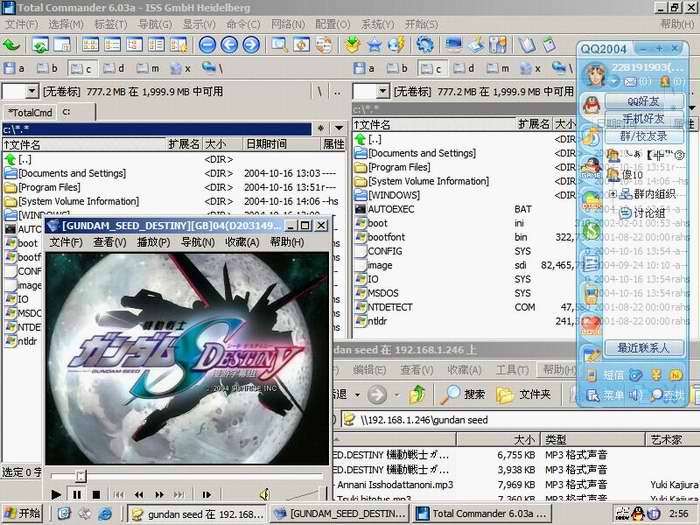Click the left panel favorites asterisk button
The height and width of the screenshot is (525, 700).
point(321,129)
